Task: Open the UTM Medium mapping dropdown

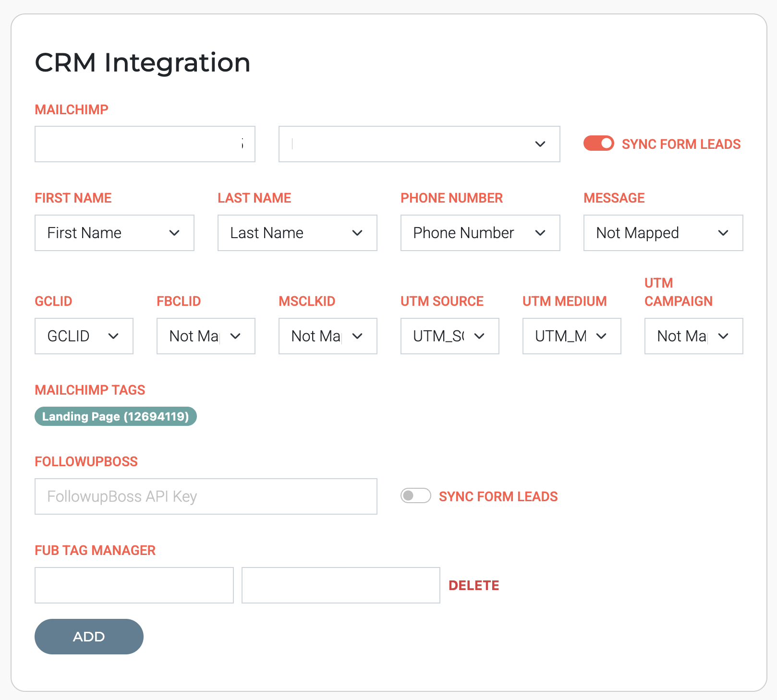Action: pyautogui.click(x=572, y=336)
